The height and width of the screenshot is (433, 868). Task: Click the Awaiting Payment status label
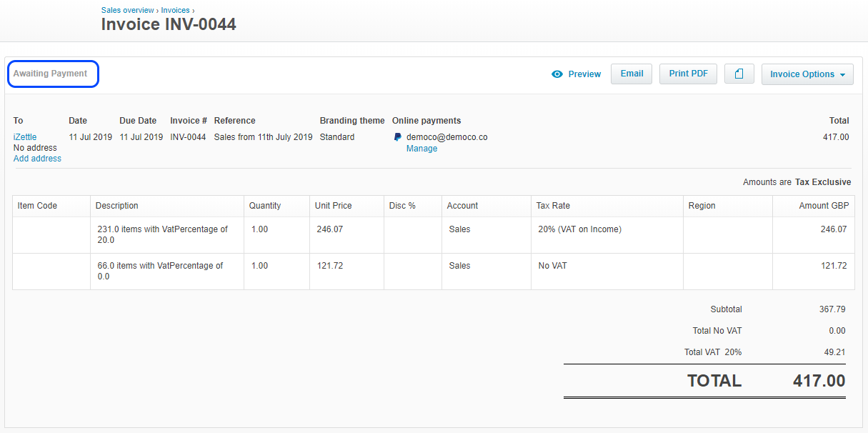tap(51, 74)
